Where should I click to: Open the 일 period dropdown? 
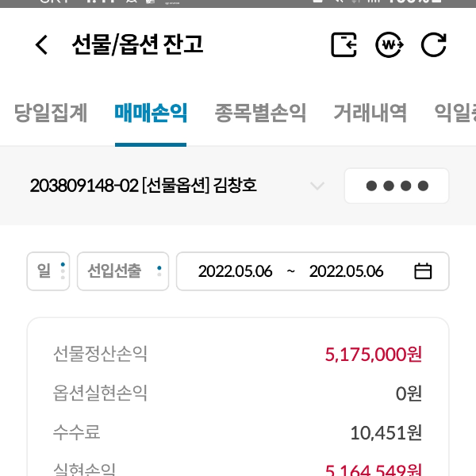pos(48,271)
